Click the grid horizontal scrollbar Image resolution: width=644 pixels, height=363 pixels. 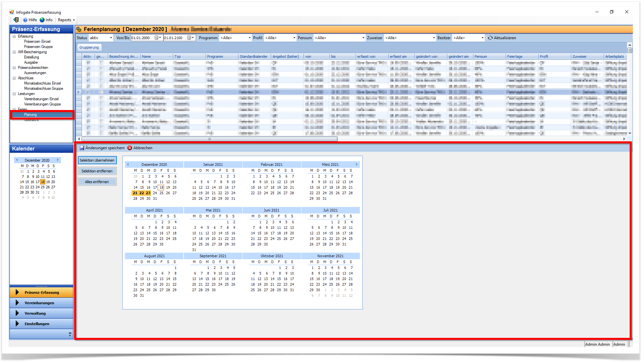209,139
